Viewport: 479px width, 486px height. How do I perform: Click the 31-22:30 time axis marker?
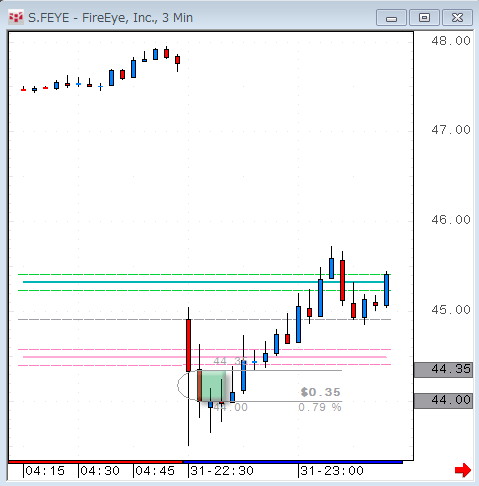(221, 471)
